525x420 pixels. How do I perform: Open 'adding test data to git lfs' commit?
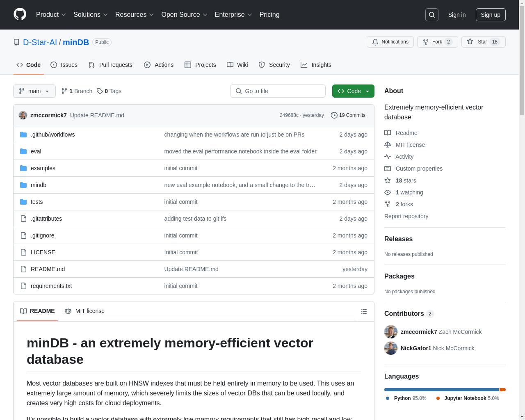195,219
